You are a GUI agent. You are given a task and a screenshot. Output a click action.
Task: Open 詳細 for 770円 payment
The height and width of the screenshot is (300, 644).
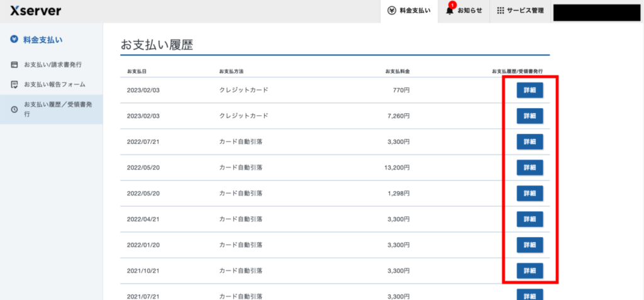point(530,90)
